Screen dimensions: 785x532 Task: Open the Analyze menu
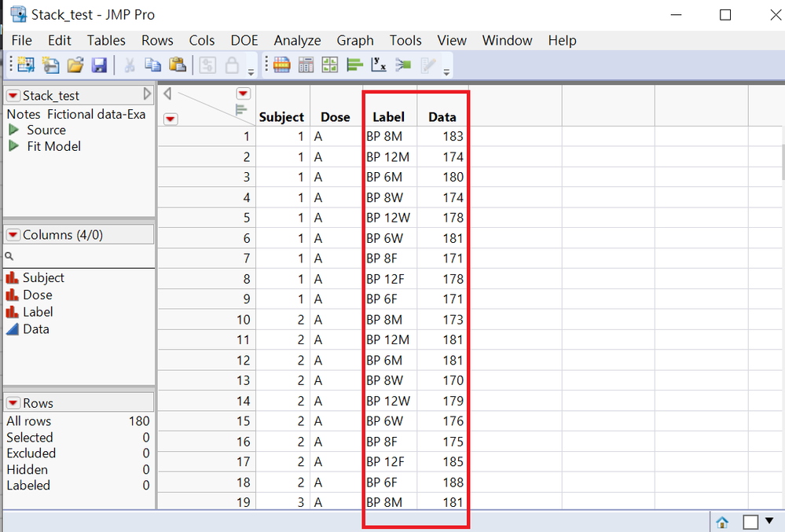[x=297, y=40]
